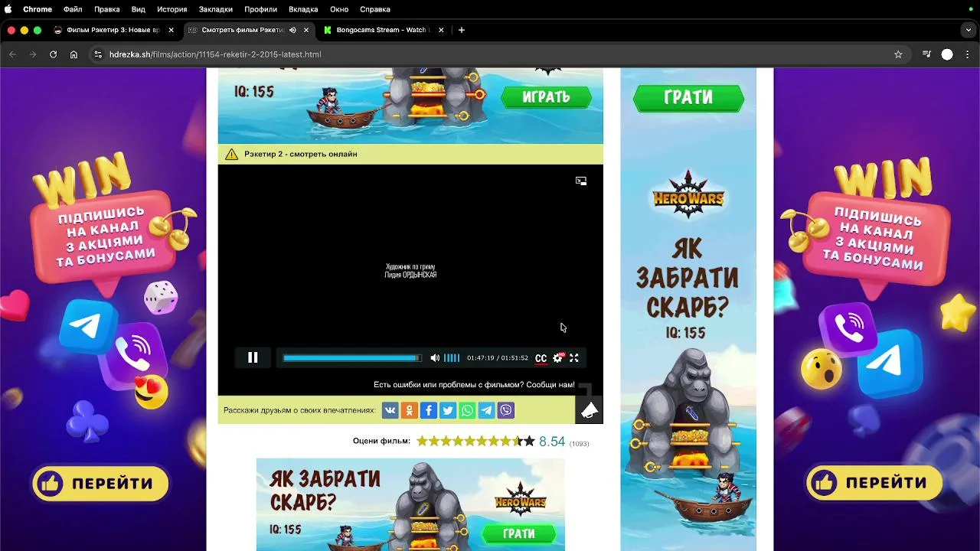Adjust the player volume level bars

pos(452,357)
